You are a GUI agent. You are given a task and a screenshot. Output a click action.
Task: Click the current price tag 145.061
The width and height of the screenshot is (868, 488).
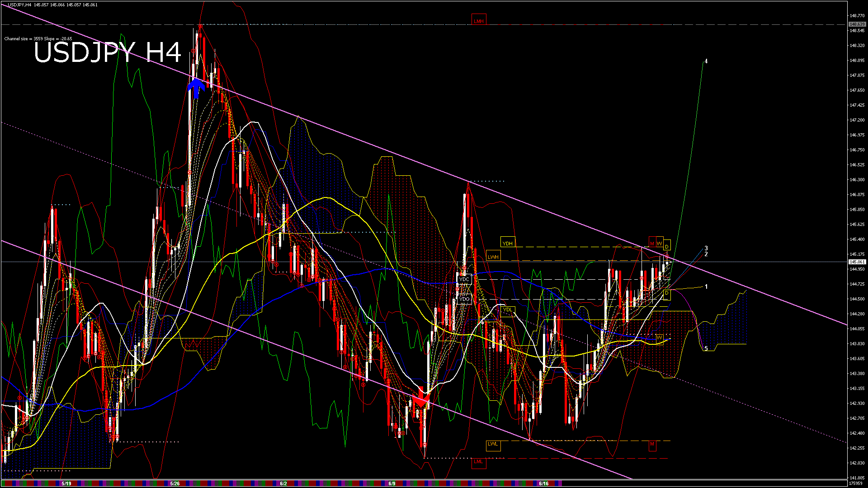(857, 262)
